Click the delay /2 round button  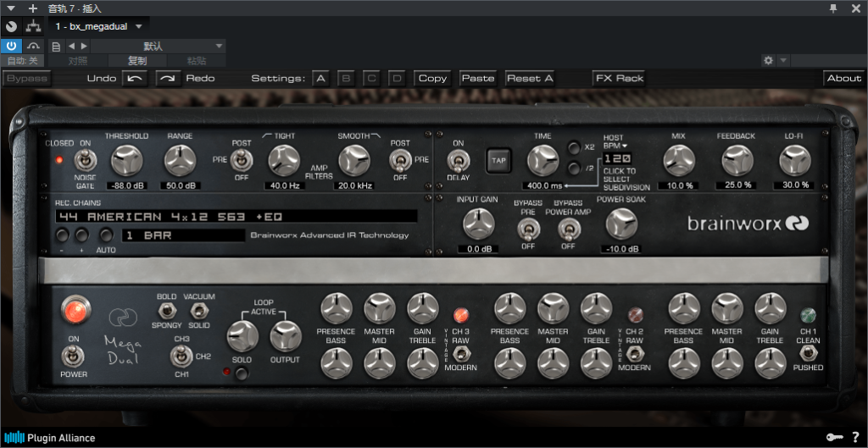pos(574,167)
